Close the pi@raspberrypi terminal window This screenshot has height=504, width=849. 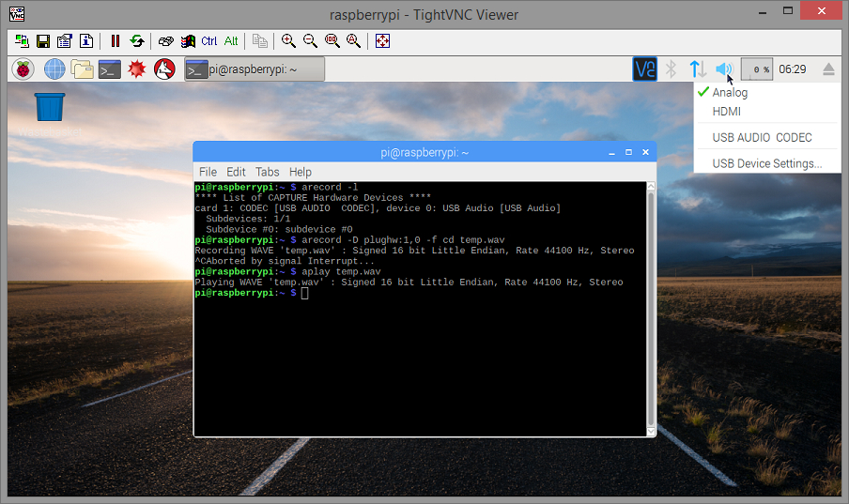tap(645, 153)
